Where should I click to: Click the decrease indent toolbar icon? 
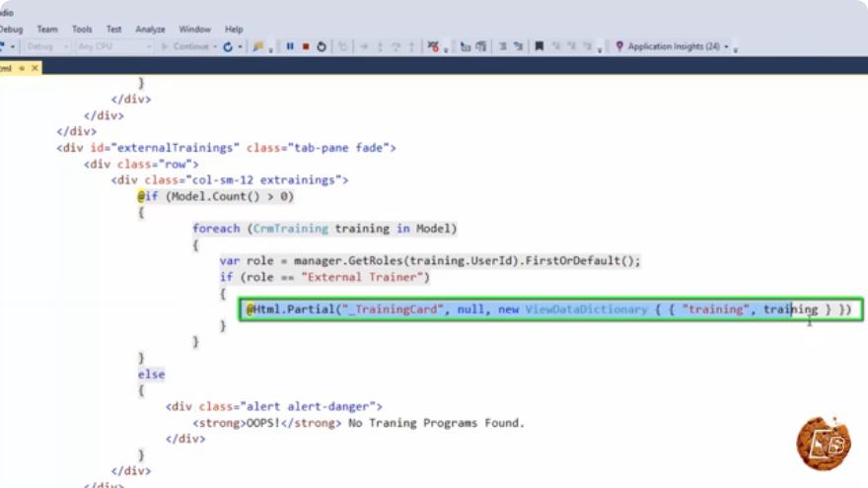(503, 46)
